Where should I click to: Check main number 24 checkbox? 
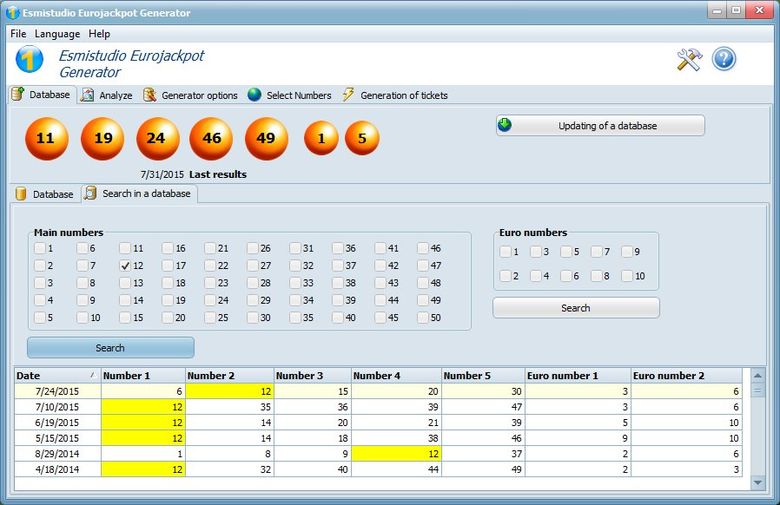click(210, 301)
